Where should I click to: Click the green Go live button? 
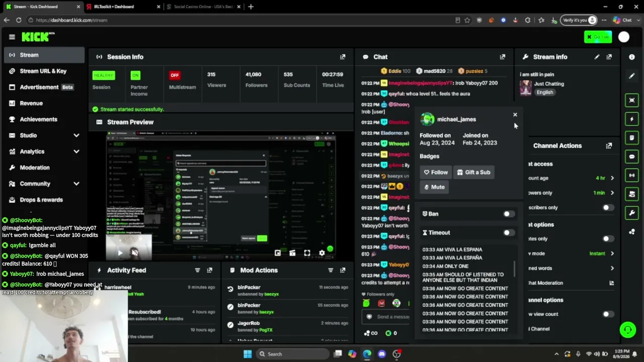point(598,37)
